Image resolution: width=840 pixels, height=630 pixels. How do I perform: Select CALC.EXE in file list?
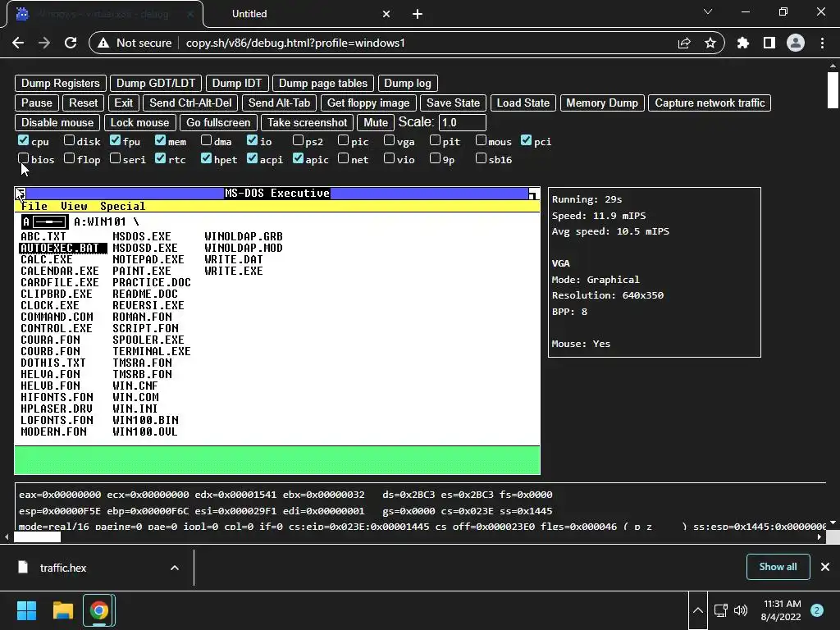click(x=47, y=259)
